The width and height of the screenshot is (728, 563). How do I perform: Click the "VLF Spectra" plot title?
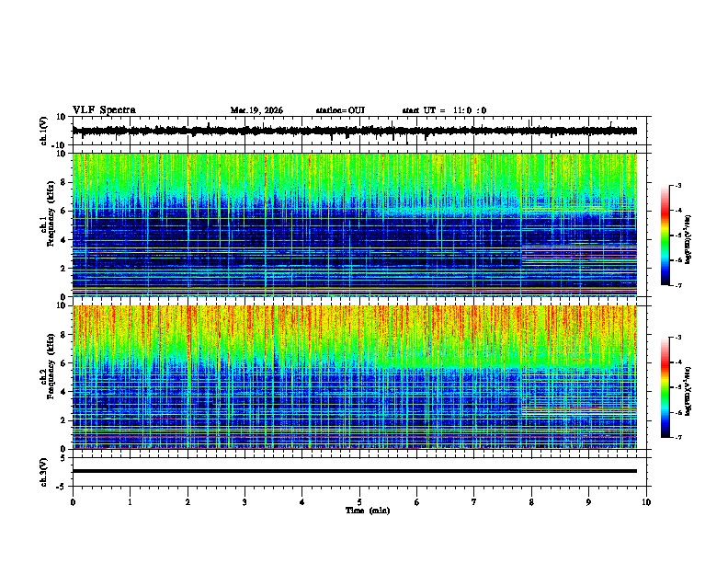(x=104, y=109)
